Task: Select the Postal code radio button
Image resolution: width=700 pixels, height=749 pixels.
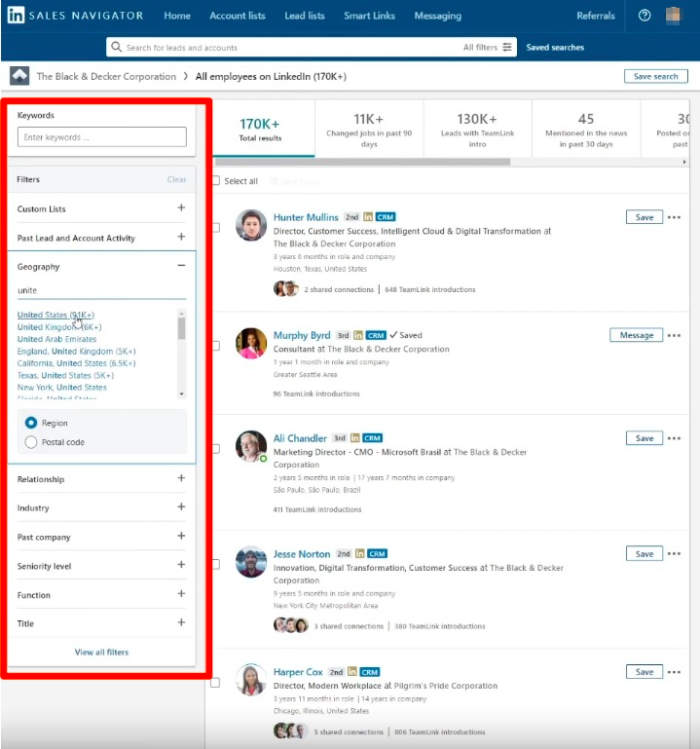Action: click(31, 442)
